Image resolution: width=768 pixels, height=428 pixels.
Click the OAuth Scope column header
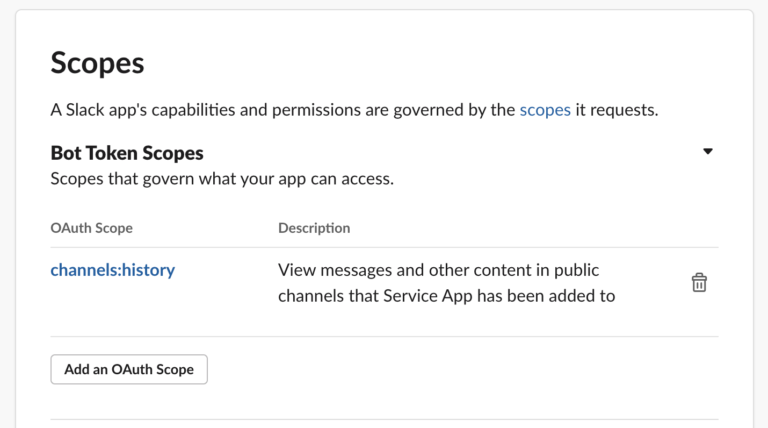pos(91,228)
